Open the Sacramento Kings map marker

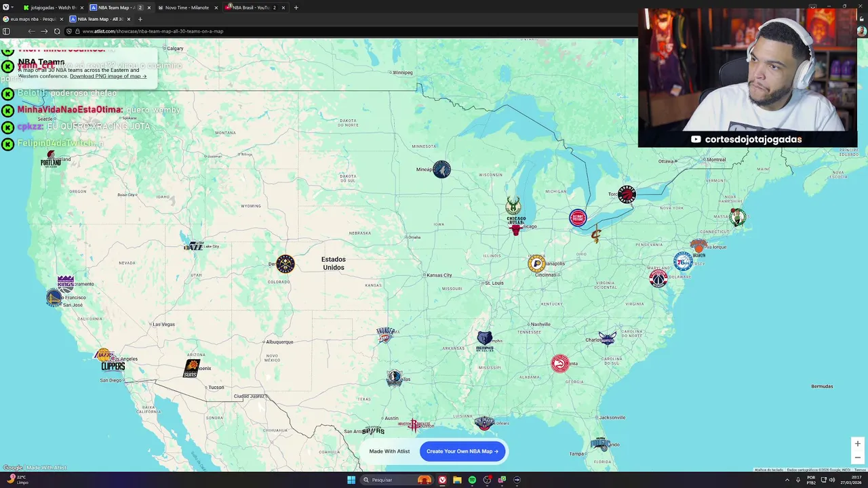coord(66,284)
